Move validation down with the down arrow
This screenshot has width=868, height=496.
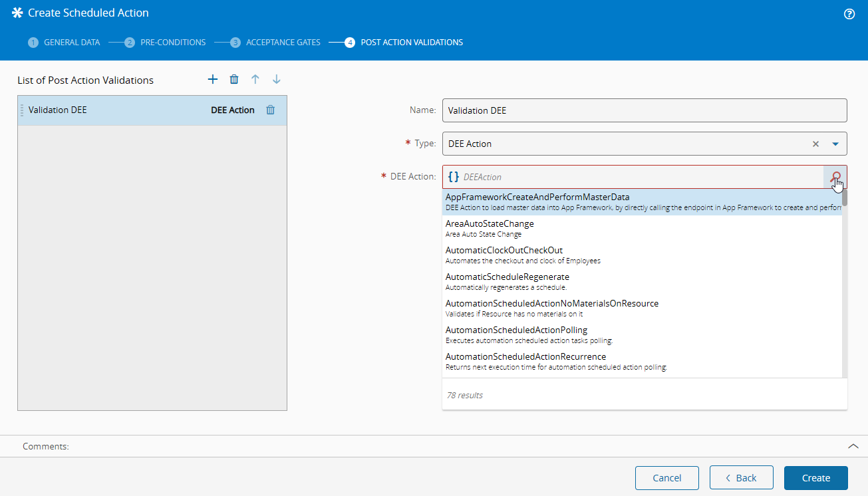pyautogui.click(x=277, y=80)
